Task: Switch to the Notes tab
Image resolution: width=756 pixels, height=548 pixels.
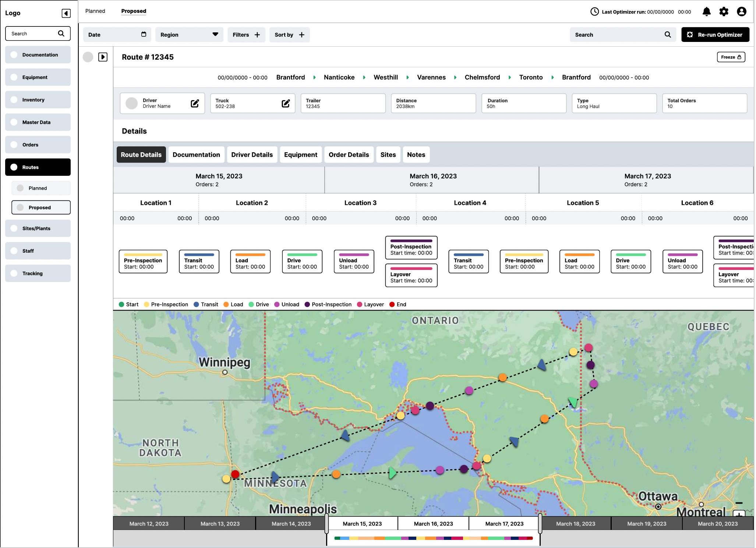Action: [x=416, y=155]
